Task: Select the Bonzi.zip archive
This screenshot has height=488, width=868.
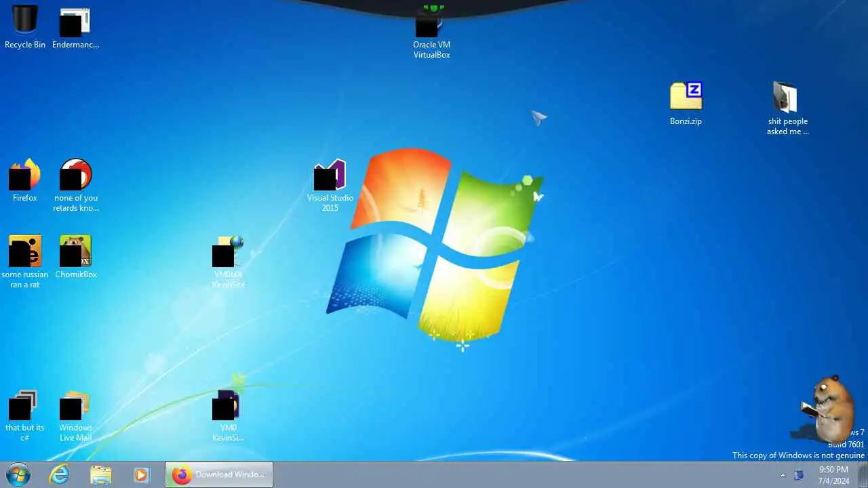Action: pos(686,104)
